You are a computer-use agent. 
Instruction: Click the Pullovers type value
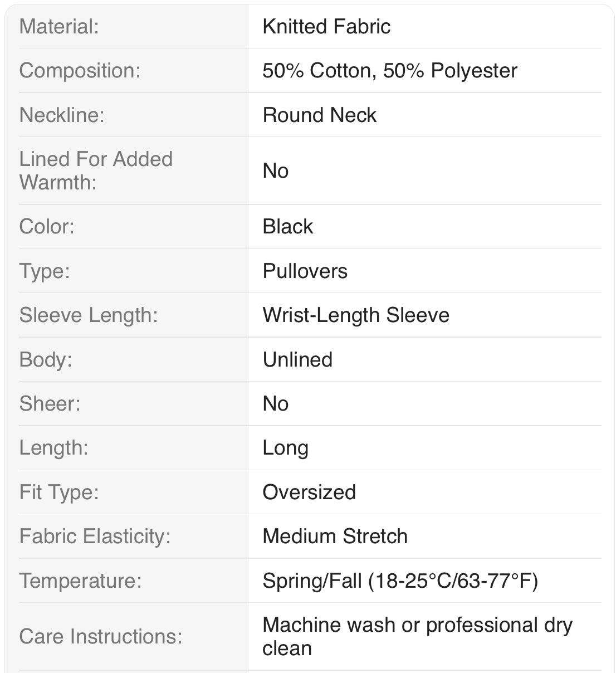[x=305, y=271]
